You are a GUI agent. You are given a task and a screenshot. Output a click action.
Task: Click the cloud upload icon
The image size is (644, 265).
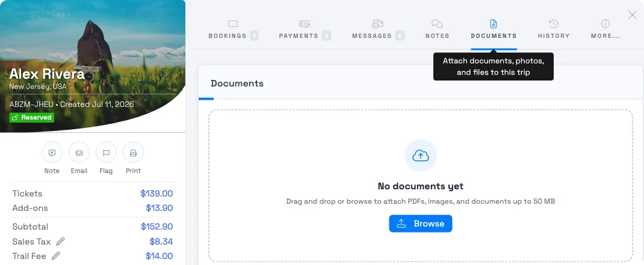click(x=421, y=155)
